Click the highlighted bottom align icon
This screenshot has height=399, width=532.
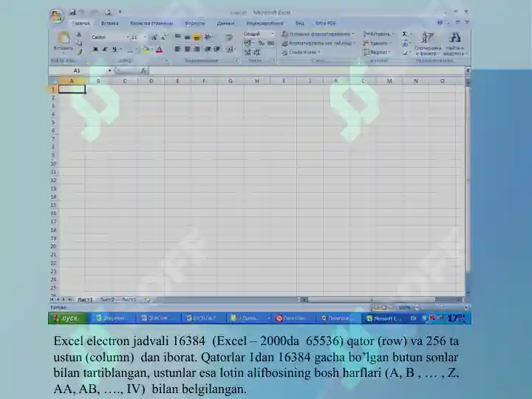point(197,38)
